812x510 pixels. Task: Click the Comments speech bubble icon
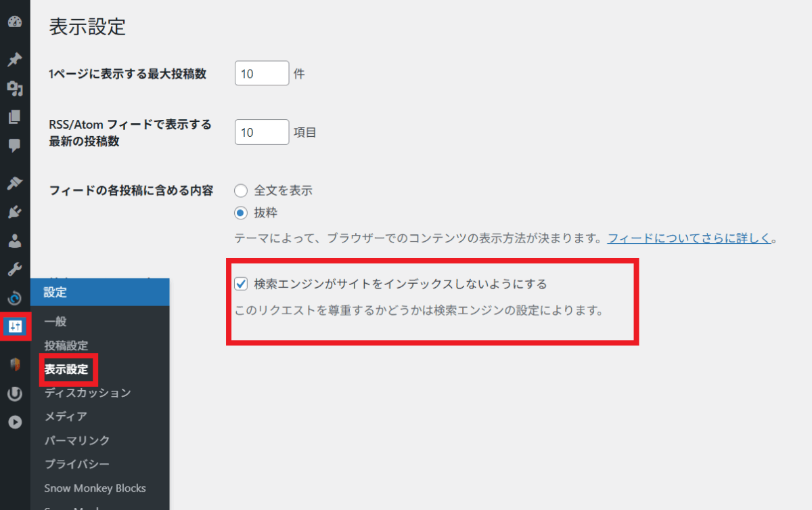(x=15, y=145)
